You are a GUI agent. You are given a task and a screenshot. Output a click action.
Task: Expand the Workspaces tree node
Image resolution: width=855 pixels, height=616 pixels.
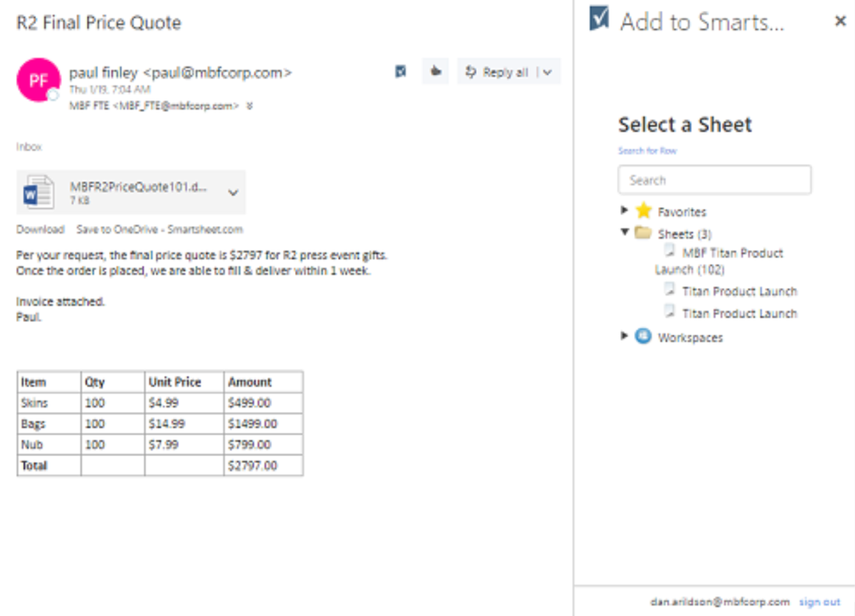pyautogui.click(x=625, y=336)
